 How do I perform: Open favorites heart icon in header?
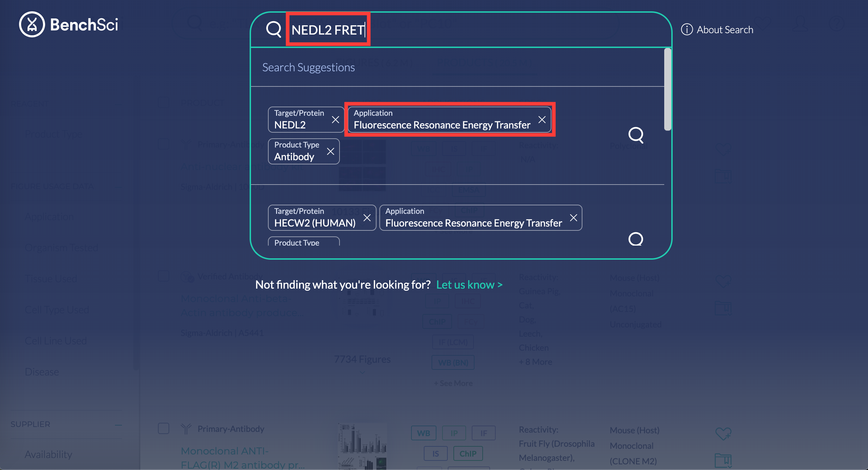tap(763, 24)
